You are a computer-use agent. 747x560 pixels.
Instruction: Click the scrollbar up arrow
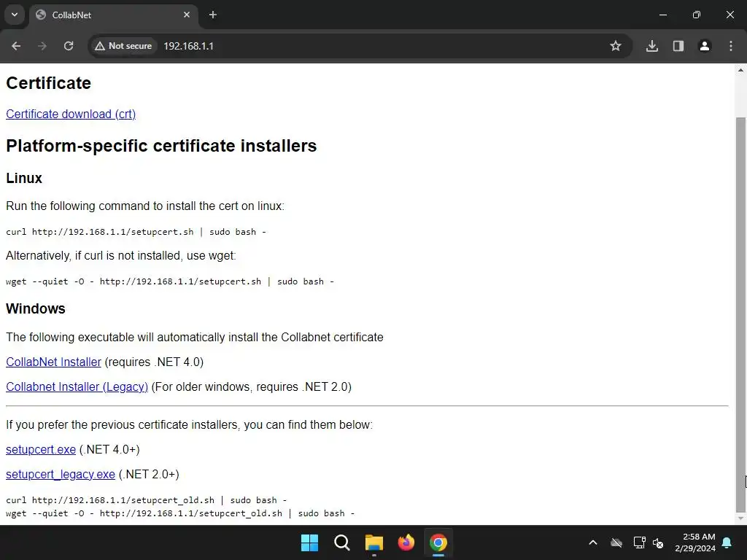coord(740,70)
